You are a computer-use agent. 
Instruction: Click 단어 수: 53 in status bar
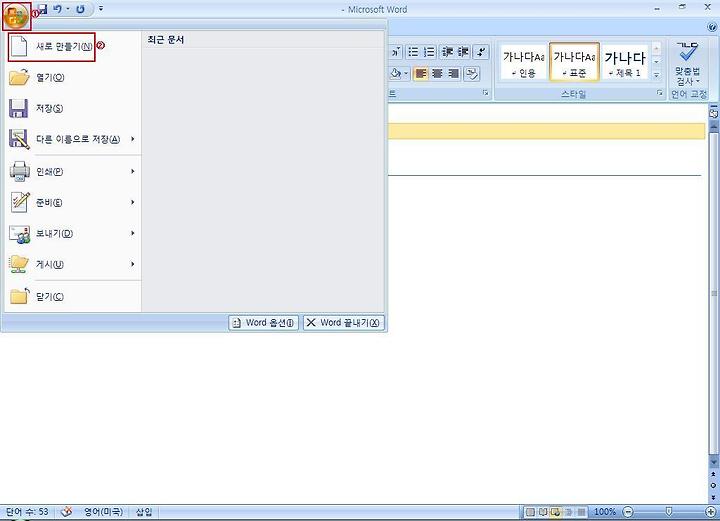[27, 511]
